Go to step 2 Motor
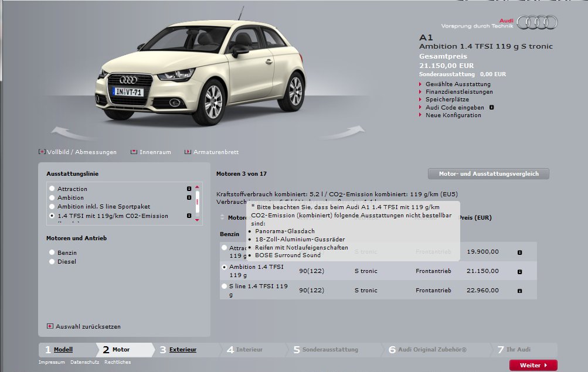This screenshot has height=372, width=588. pyautogui.click(x=121, y=350)
